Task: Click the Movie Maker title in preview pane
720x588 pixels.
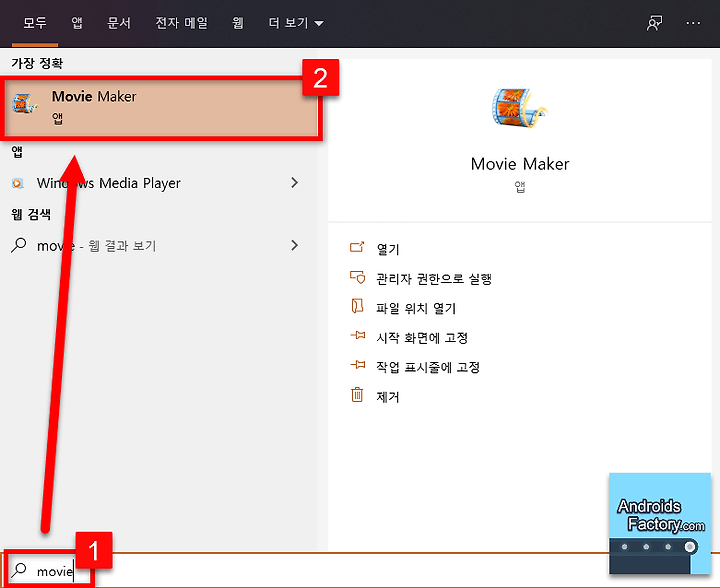Action: point(520,164)
